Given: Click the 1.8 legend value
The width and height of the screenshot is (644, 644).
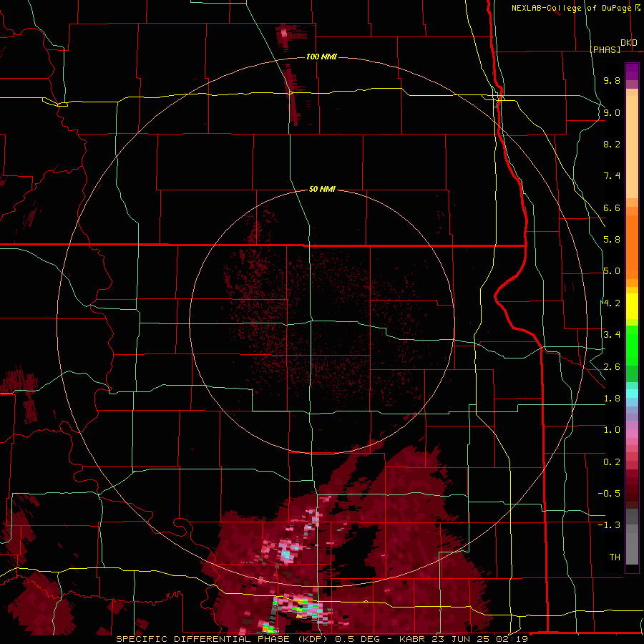Looking at the screenshot, I should 612,399.
